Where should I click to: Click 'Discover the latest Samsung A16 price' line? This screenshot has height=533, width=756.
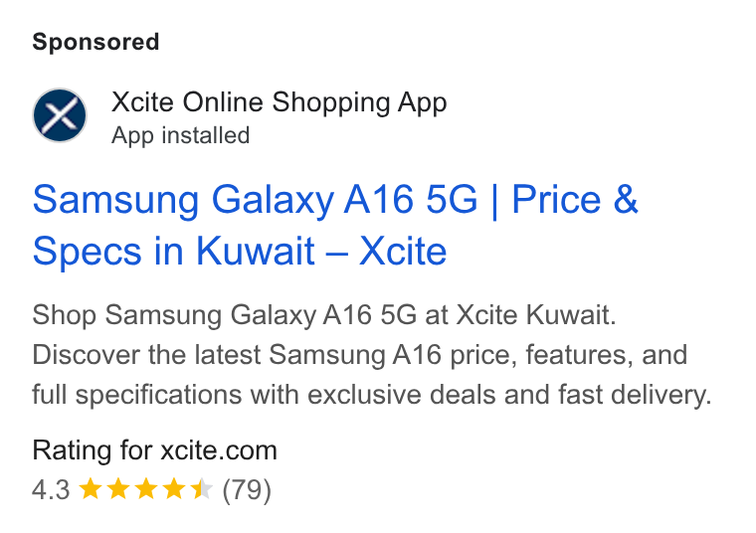pos(360,355)
